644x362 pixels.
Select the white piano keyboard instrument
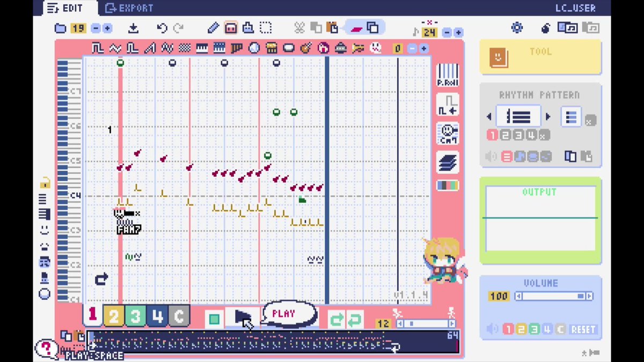(x=202, y=48)
